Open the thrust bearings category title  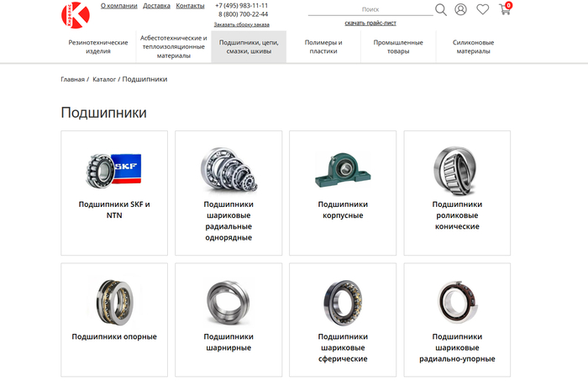(x=114, y=336)
